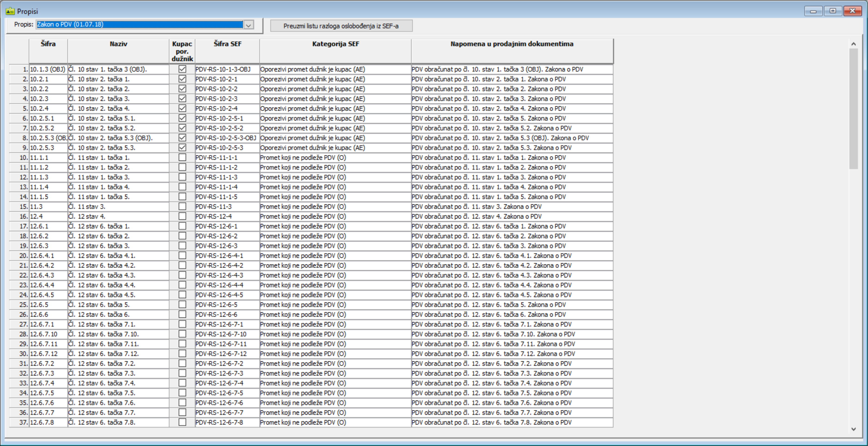Viewport: 868px width, 446px height.
Task: Click the scrollbar down arrow
Action: tap(853, 429)
